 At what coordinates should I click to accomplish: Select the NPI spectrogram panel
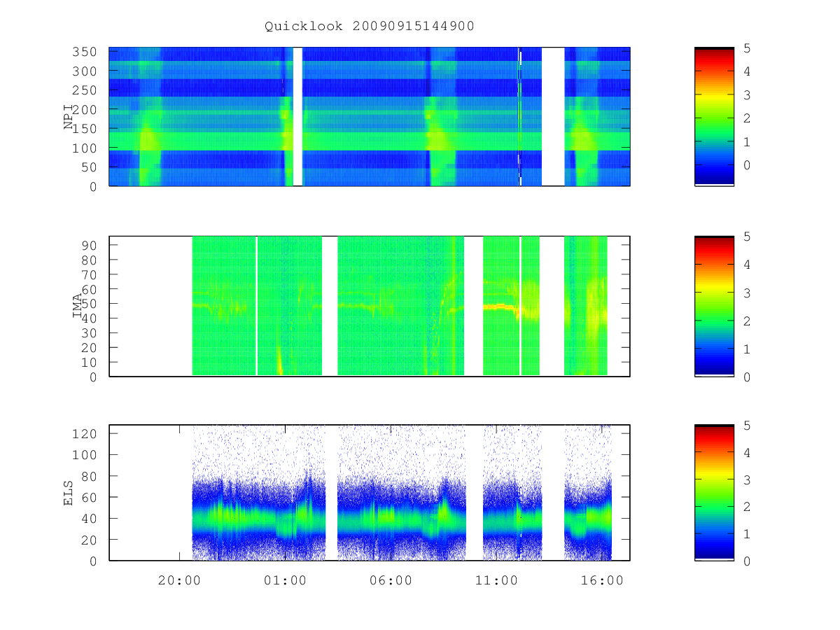pos(370,117)
